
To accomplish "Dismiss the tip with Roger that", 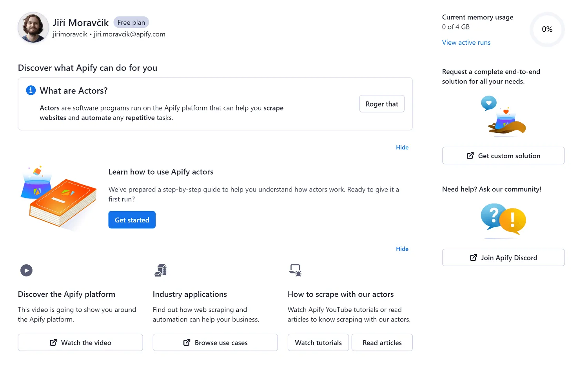I will pos(382,104).
